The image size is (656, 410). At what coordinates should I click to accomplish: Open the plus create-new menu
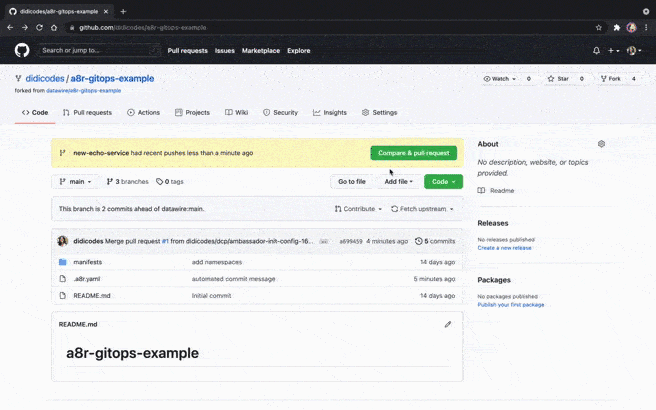[613, 51]
